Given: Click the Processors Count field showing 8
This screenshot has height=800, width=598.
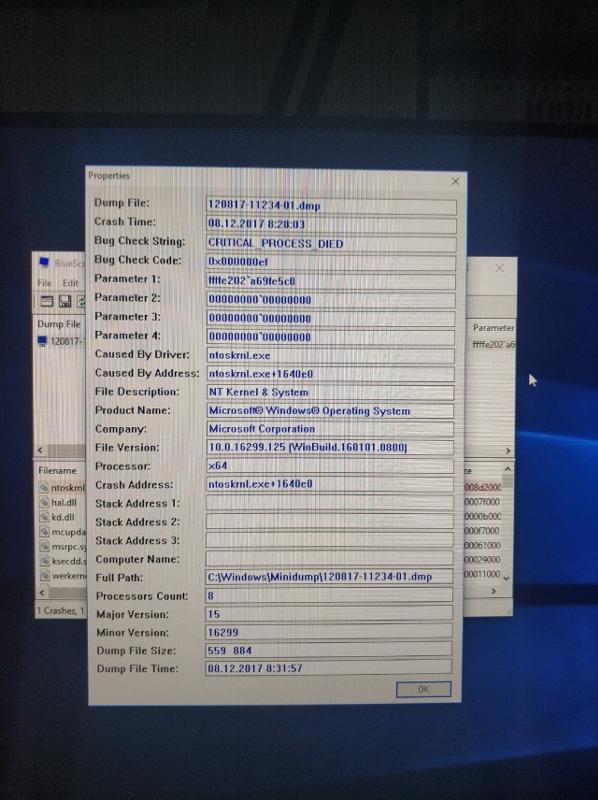Looking at the screenshot, I should 329,595.
